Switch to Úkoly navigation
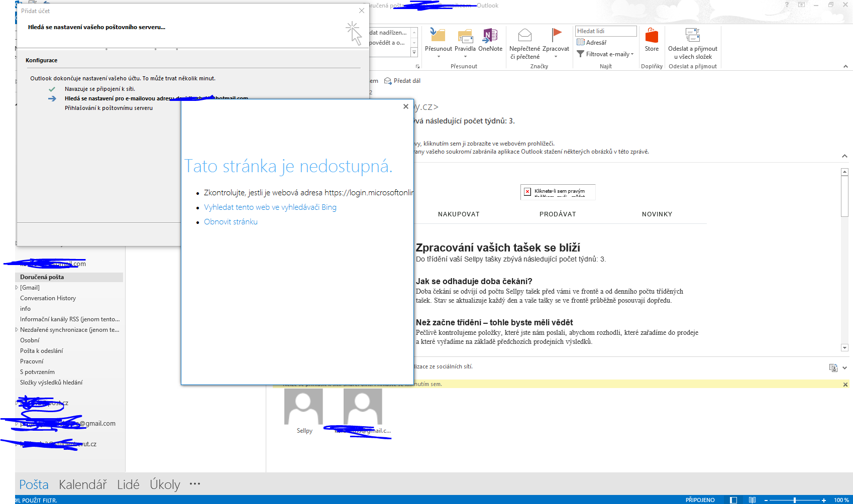The height and width of the screenshot is (504, 853). click(165, 484)
